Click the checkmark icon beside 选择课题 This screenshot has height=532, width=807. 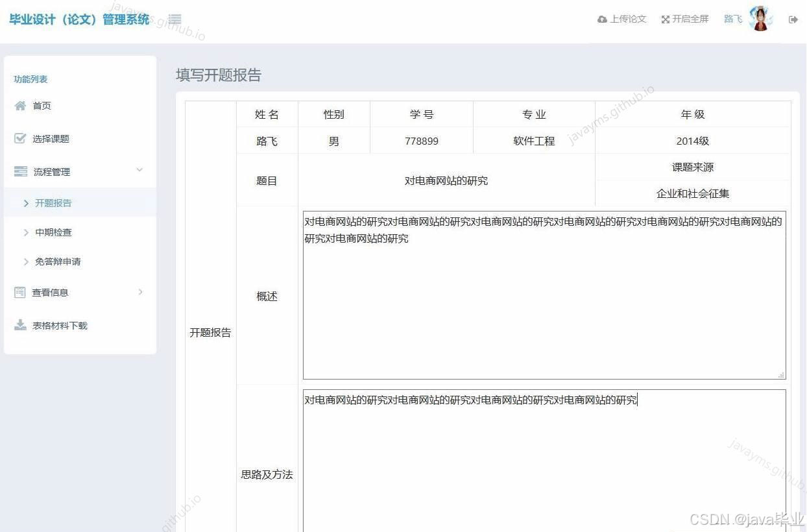click(20, 138)
